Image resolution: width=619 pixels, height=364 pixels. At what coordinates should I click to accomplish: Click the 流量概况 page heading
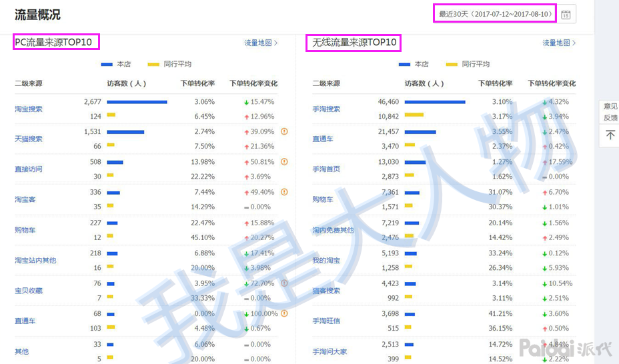coord(37,15)
